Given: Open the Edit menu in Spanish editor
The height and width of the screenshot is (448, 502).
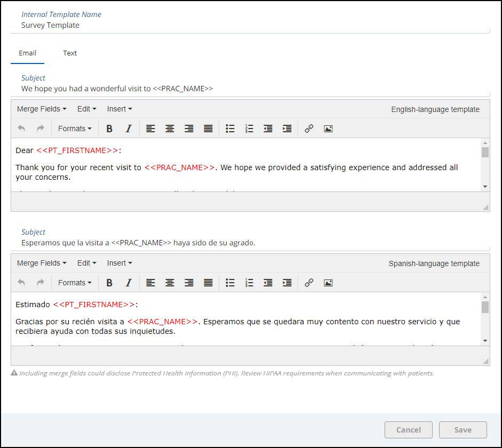Looking at the screenshot, I should tap(86, 263).
